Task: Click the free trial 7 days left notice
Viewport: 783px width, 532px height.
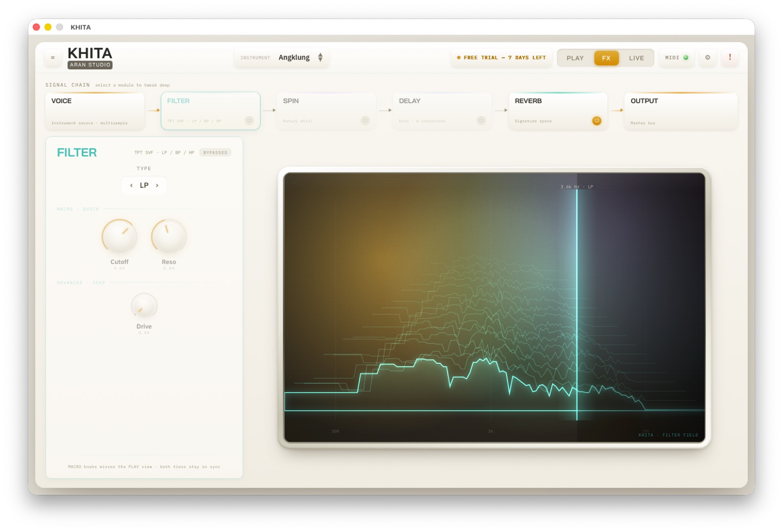Action: pos(501,58)
